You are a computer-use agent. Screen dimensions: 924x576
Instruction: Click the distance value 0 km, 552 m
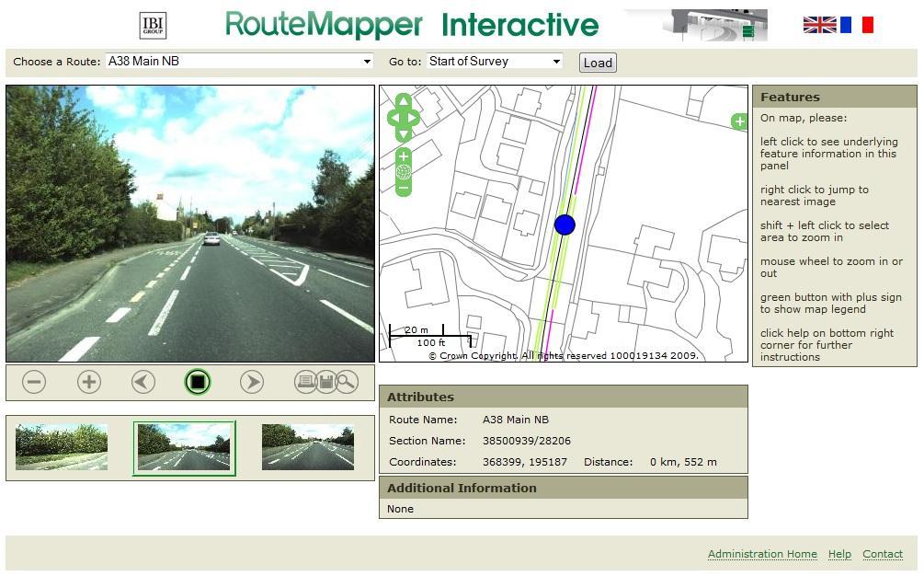tap(683, 462)
